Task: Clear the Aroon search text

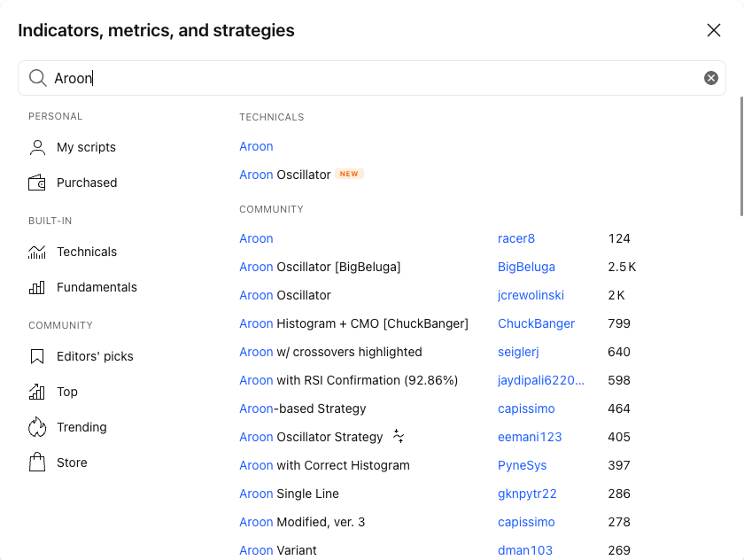Action: pyautogui.click(x=710, y=78)
